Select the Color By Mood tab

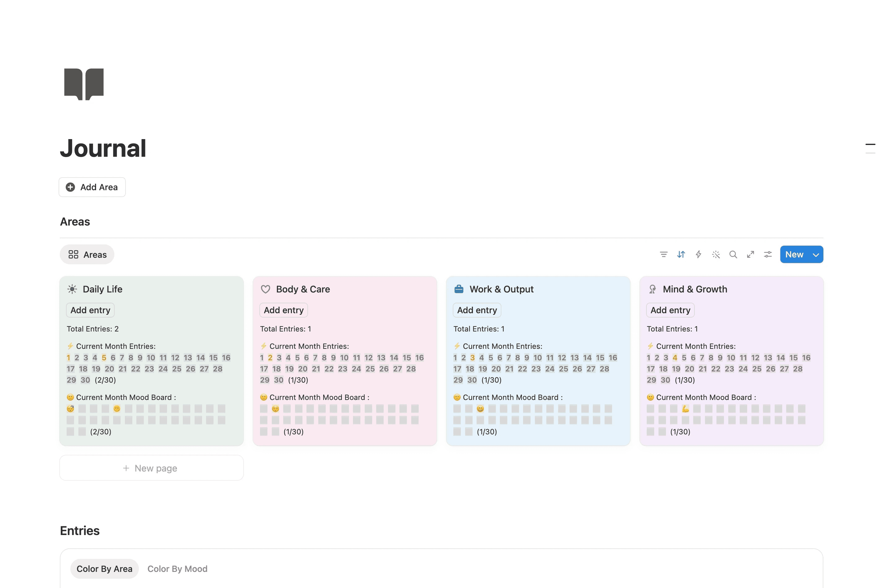[x=178, y=569]
